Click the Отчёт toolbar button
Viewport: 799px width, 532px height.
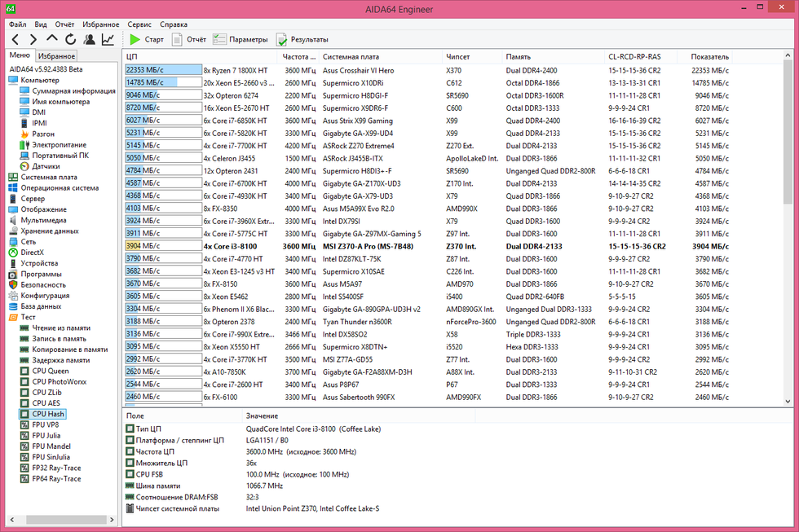pyautogui.click(x=188, y=39)
